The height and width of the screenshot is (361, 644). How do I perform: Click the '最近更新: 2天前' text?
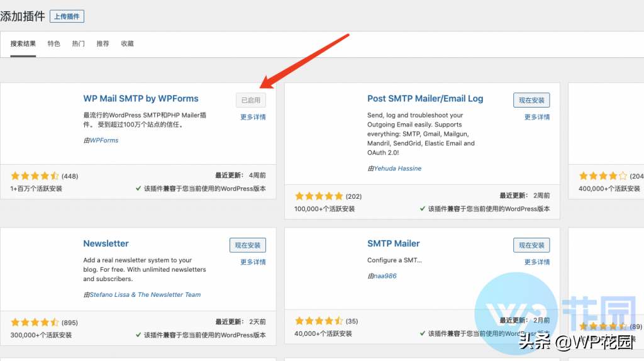coord(241,321)
